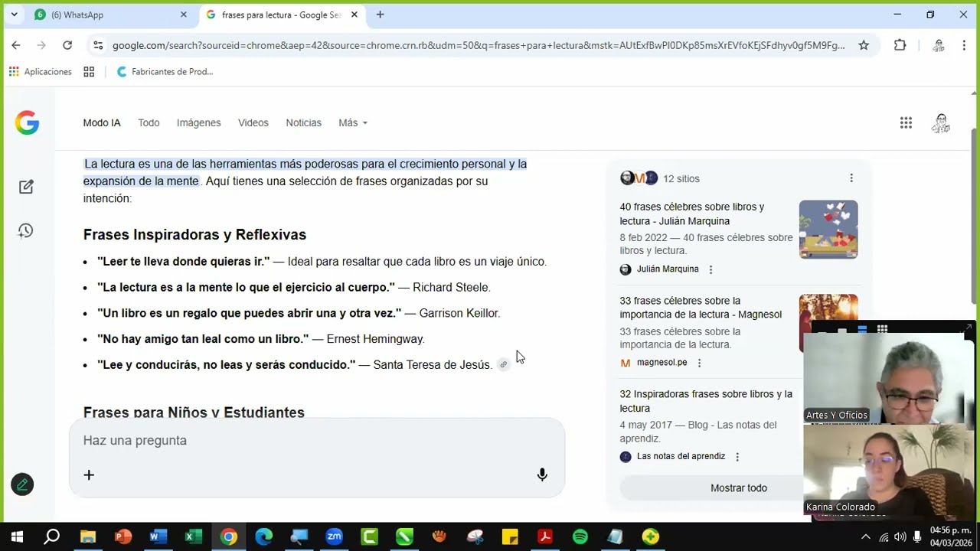Open more options for magnesol.pe result
Image resolution: width=980 pixels, height=551 pixels.
tap(699, 363)
